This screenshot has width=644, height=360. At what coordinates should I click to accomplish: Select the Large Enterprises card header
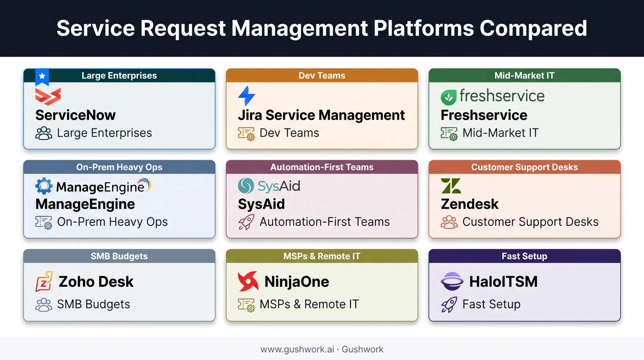click(x=119, y=76)
